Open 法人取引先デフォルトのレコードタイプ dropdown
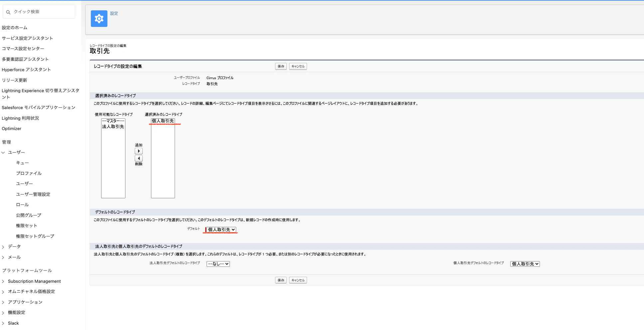This screenshot has width=644, height=330. [x=218, y=264]
